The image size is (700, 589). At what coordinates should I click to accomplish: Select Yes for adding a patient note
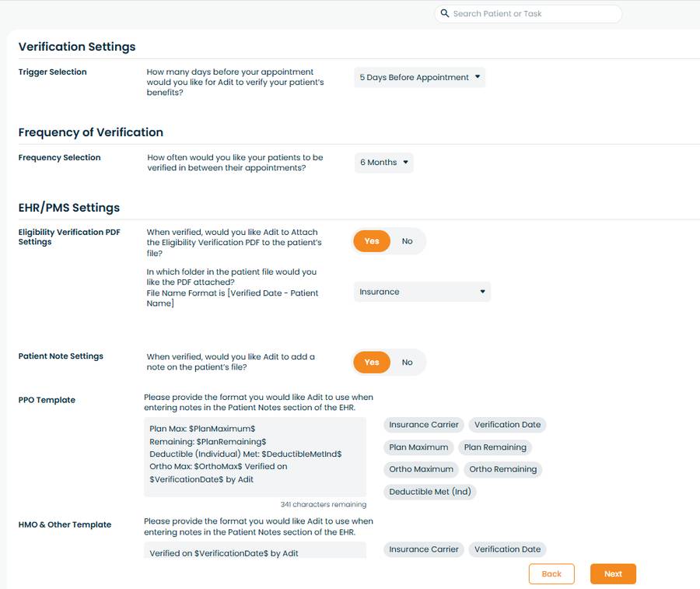click(x=372, y=362)
